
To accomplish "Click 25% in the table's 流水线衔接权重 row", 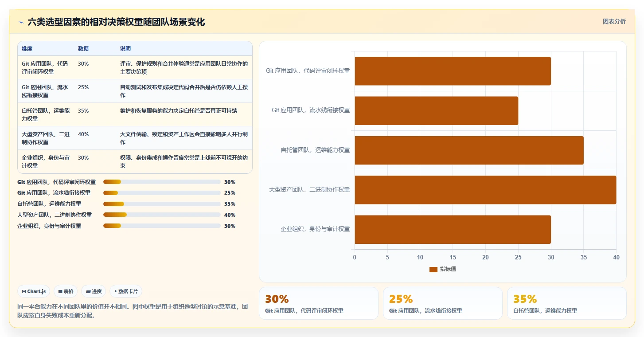I will click(83, 87).
